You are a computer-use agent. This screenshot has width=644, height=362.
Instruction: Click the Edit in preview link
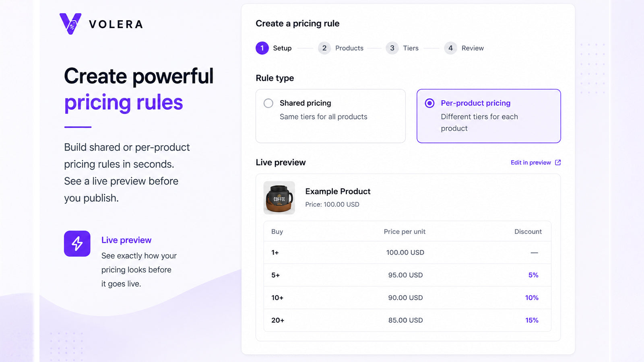tap(530, 162)
